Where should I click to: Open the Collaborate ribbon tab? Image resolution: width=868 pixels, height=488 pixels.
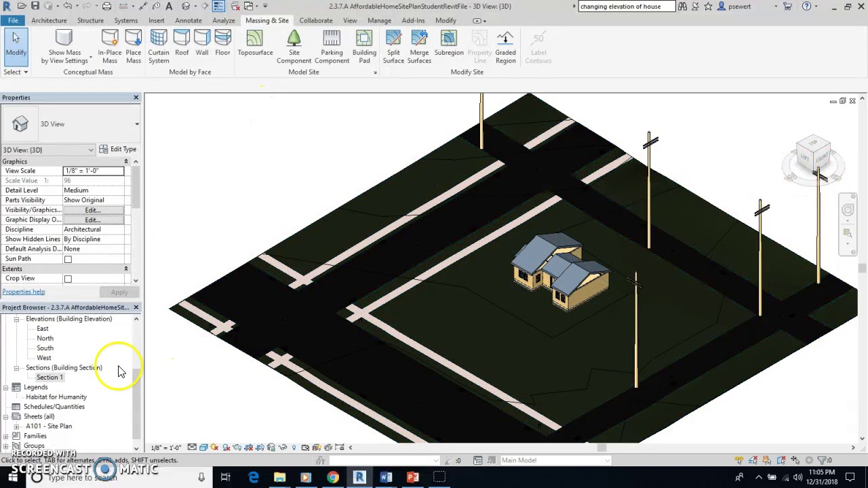click(x=316, y=20)
